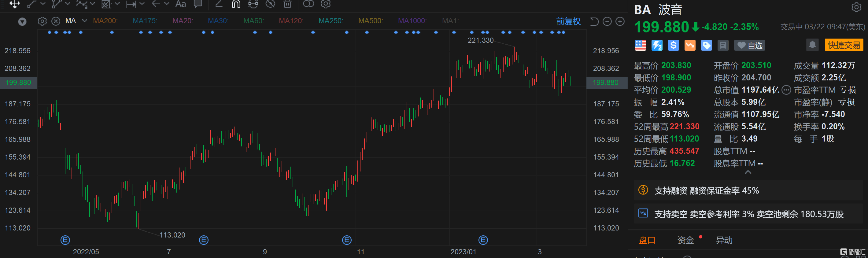Image resolution: width=868 pixels, height=258 pixels.
Task: Click the 市净率 -7.540 value
Action: [833, 115]
